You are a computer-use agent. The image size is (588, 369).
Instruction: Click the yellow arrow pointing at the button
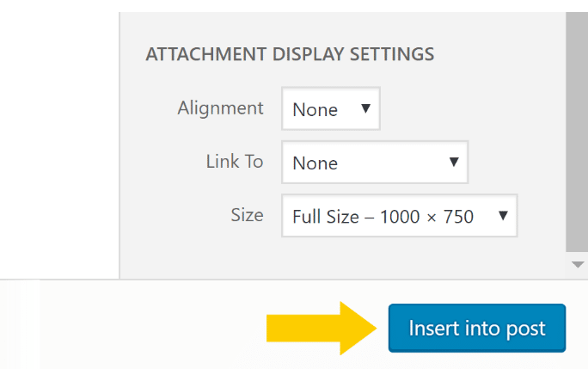[322, 328]
